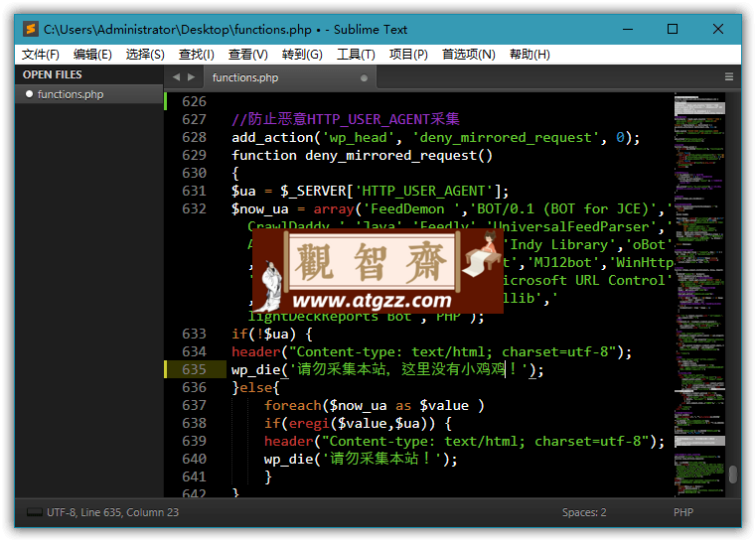Viewport: 756px width, 542px height.
Task: Click foreach keyword on line 637
Action: 292,406
